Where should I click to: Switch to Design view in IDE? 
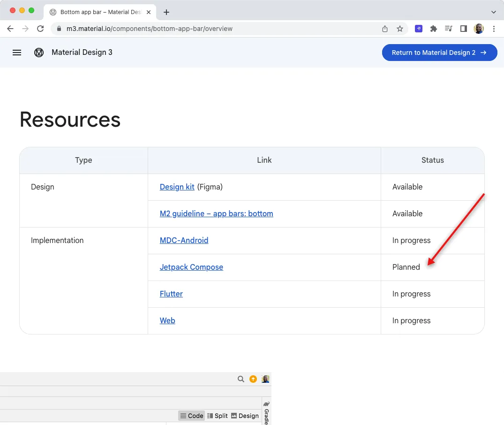245,416
